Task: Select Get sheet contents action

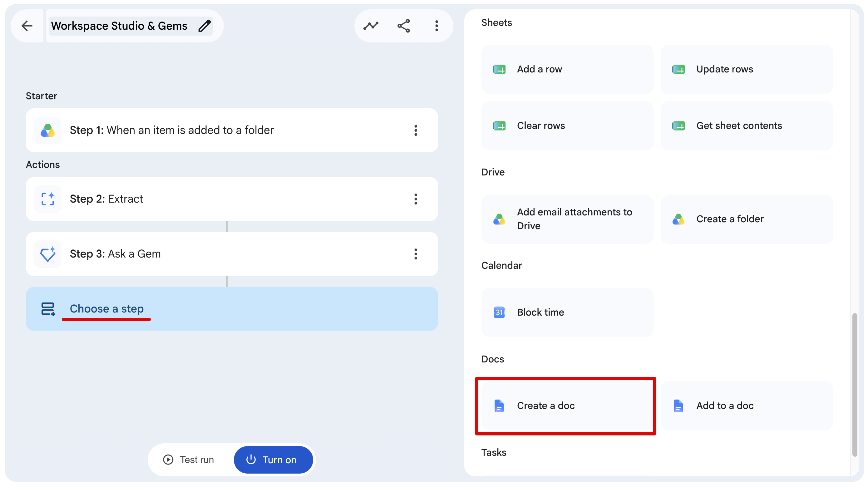Action: point(747,126)
